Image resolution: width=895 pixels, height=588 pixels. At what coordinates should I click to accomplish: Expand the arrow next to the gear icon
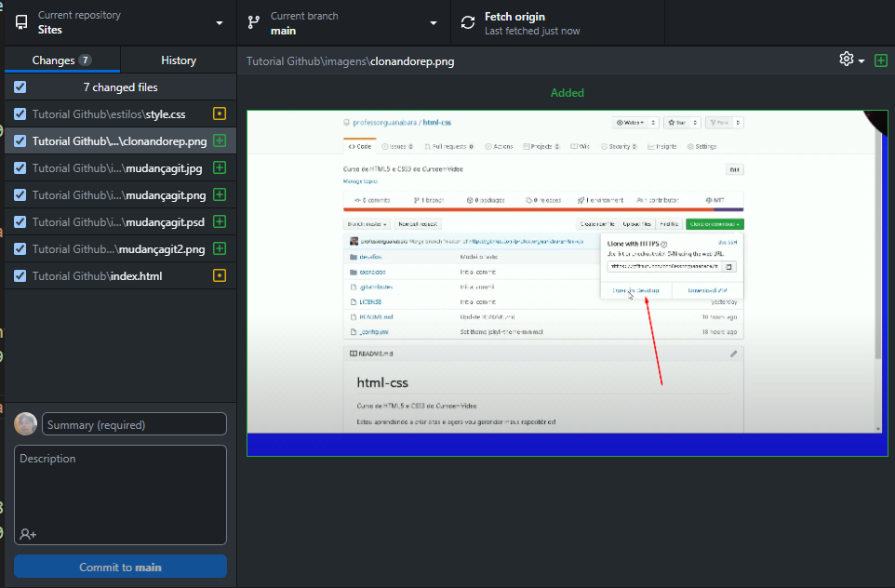[862, 61]
